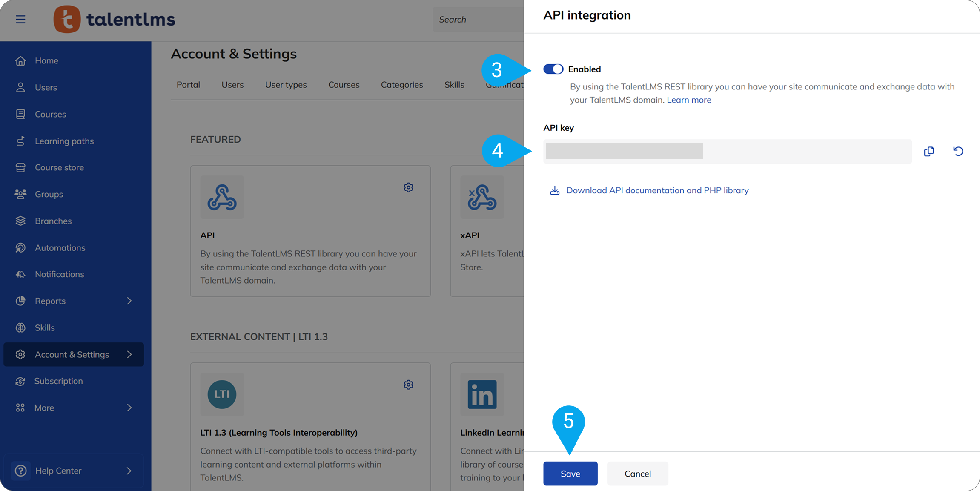Open LTI 1.3 settings gear
The height and width of the screenshot is (491, 980).
click(408, 385)
